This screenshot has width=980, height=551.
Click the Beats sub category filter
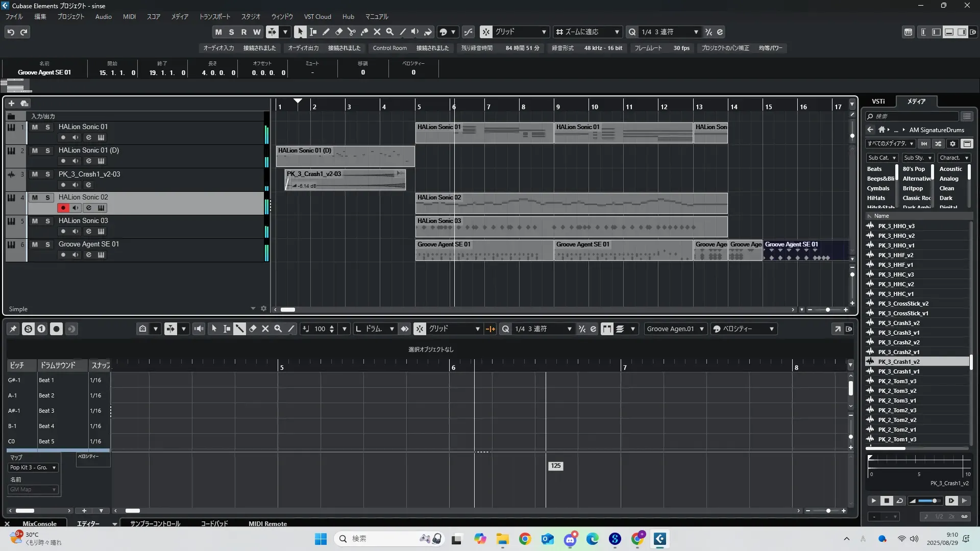click(874, 169)
